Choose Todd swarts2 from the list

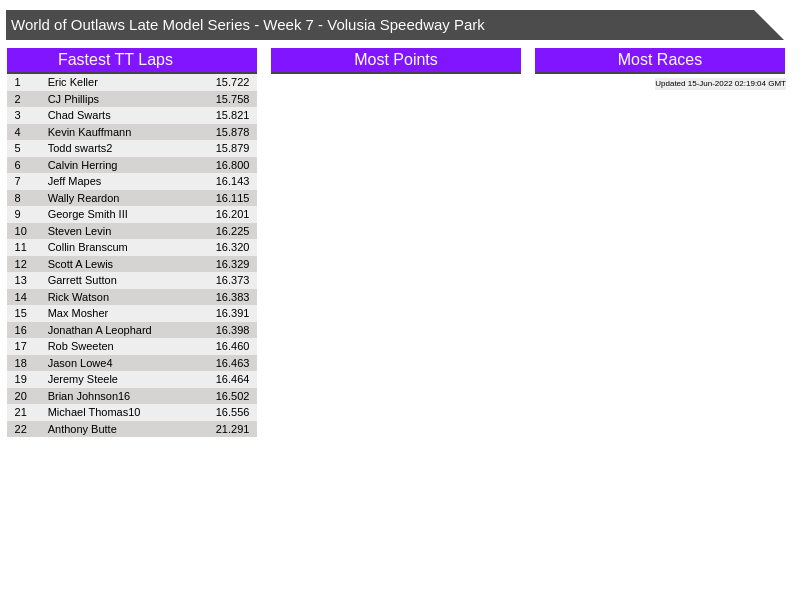pos(80,148)
